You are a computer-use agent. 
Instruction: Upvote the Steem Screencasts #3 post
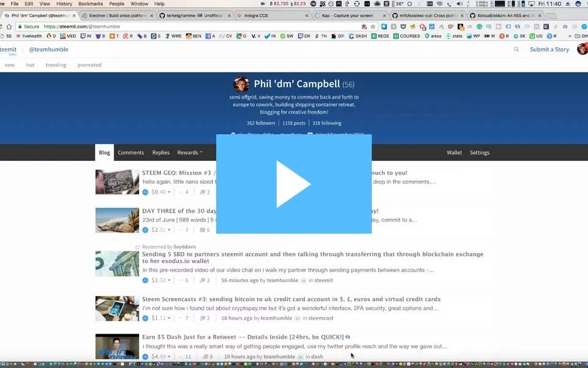[x=145, y=318]
